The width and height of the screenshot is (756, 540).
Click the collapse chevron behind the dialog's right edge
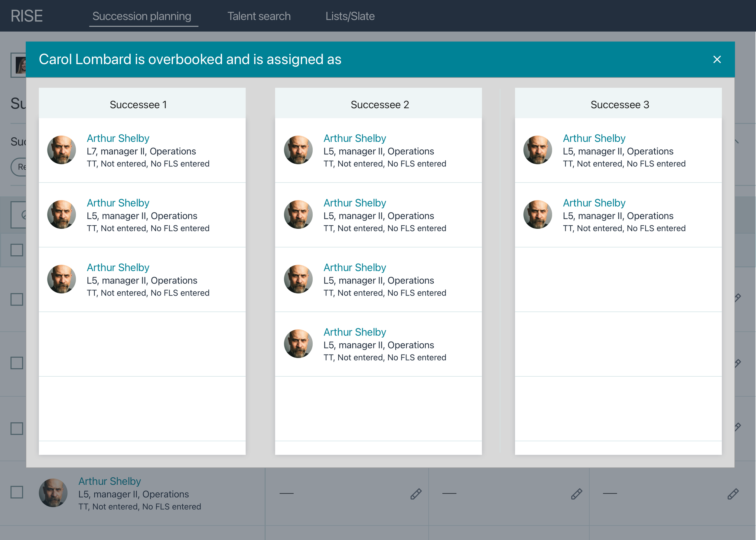pyautogui.click(x=737, y=141)
